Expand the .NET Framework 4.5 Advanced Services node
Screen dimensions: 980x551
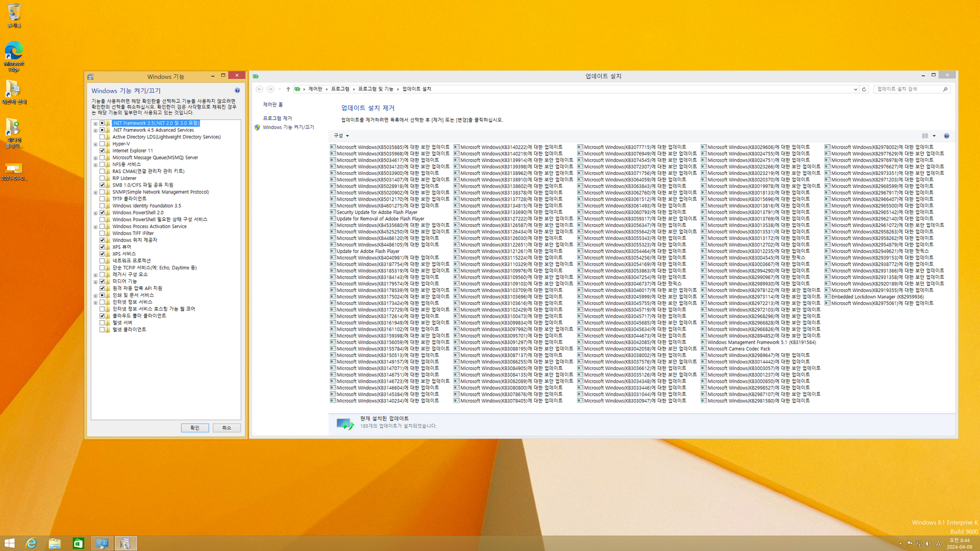[96, 130]
